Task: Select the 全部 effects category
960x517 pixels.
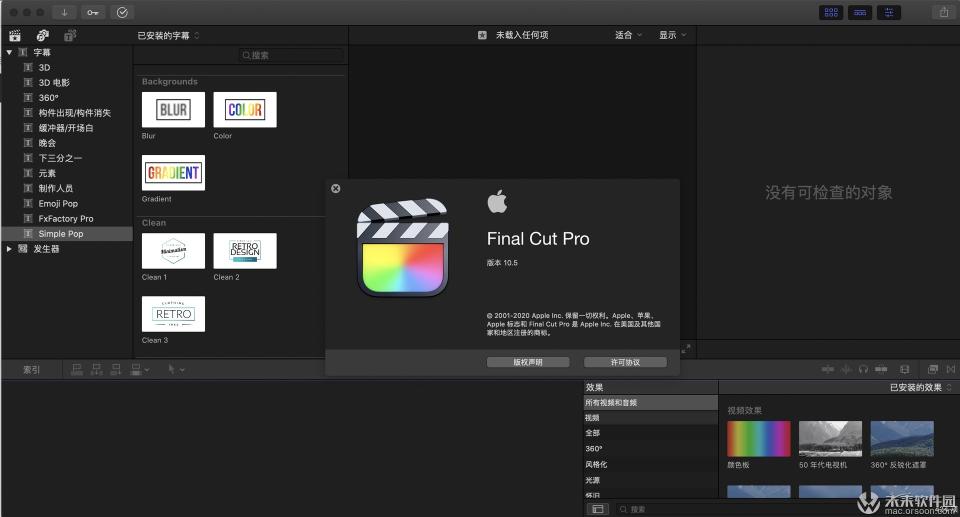Action: [650, 433]
